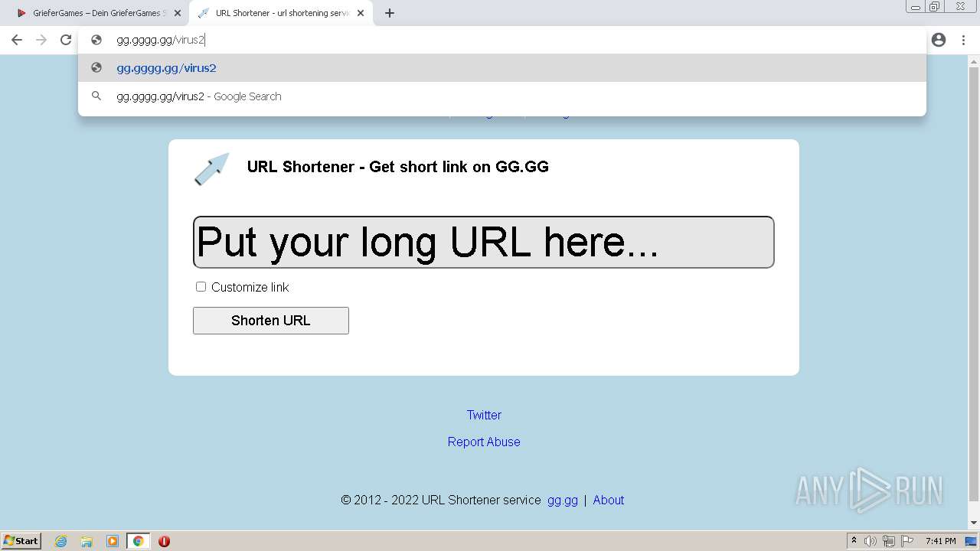
Task: Choose the gg.gggg.gg/virus2 Google Search suggestion
Action: [x=502, y=96]
